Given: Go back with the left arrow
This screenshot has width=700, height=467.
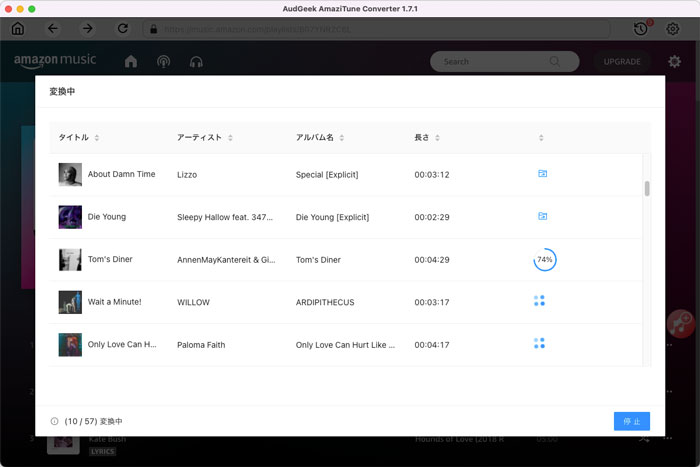Looking at the screenshot, I should click(53, 29).
